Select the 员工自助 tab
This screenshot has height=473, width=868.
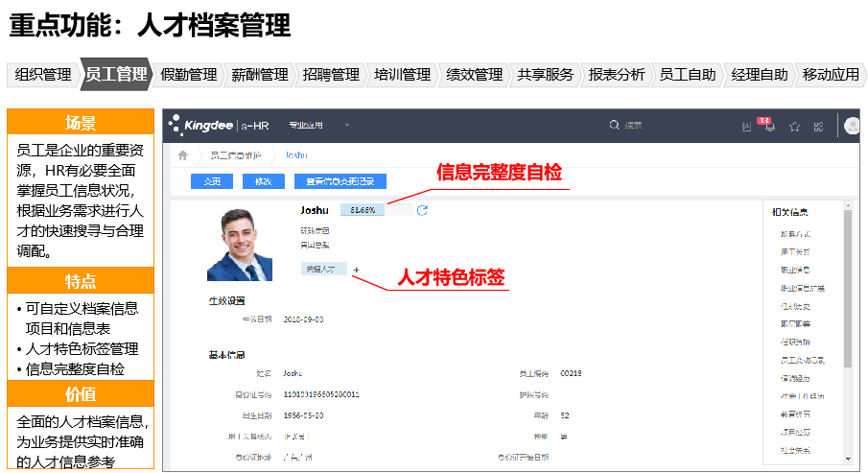point(688,74)
